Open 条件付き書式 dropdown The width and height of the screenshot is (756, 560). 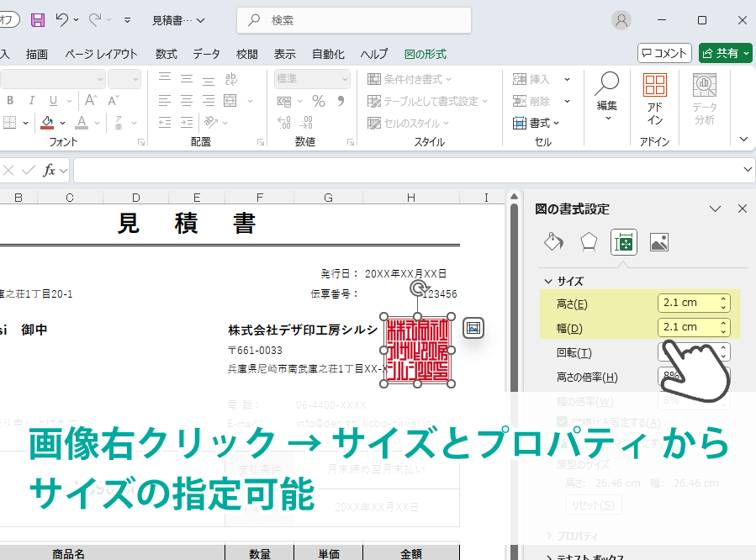409,79
